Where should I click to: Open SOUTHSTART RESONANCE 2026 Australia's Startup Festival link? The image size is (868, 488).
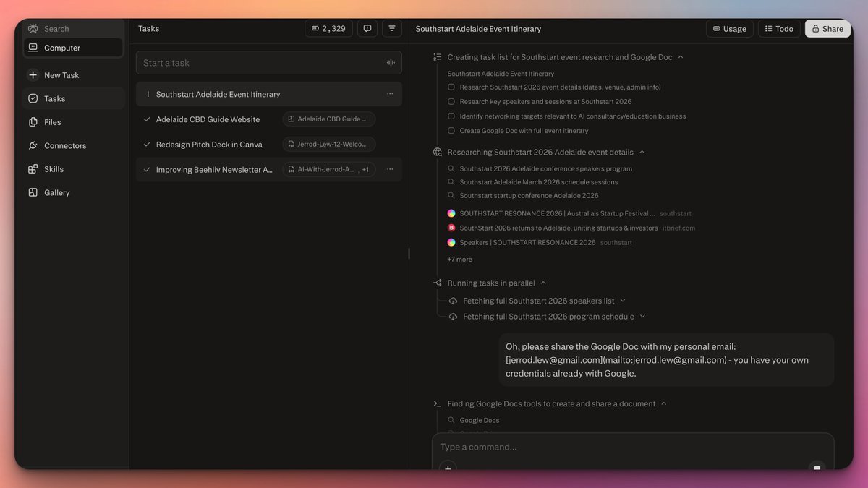(x=557, y=213)
